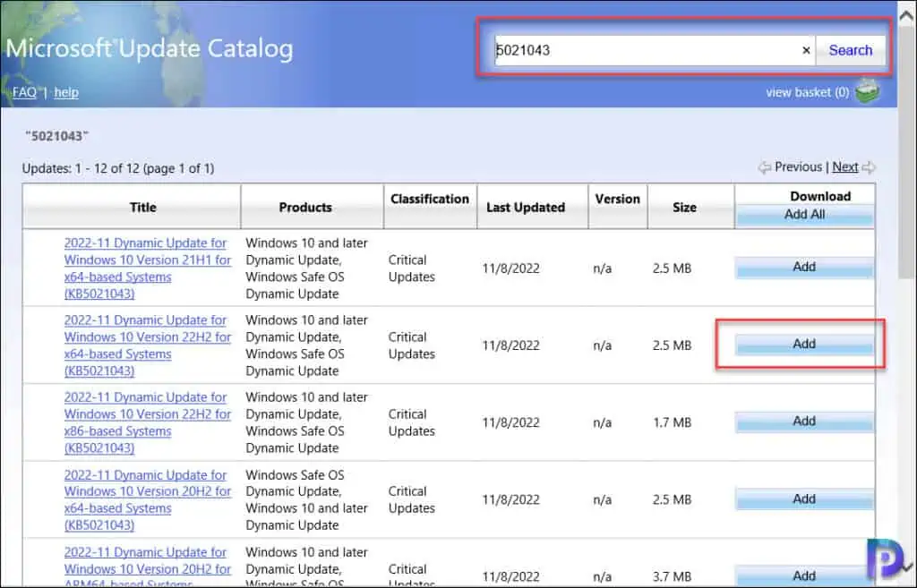This screenshot has width=917, height=588.
Task: Click the Previous text label
Action: pos(798,167)
